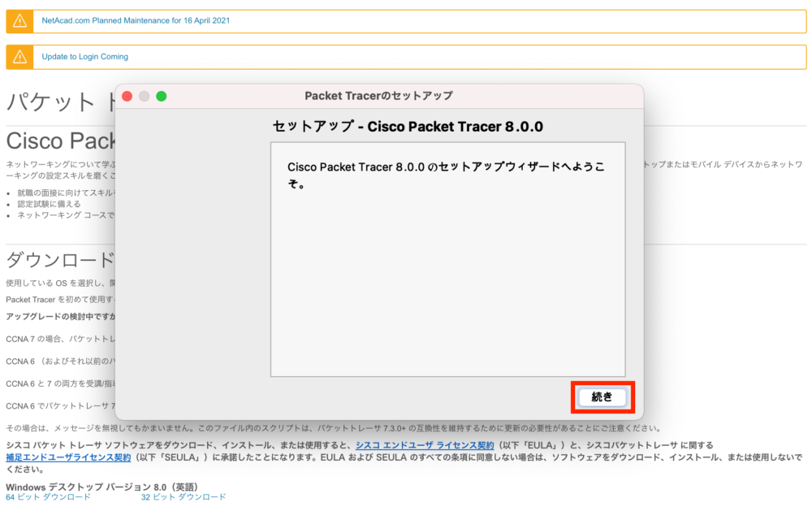Open the 補足エンドユーザライセンス契約 link
812x524 pixels.
(x=68, y=457)
